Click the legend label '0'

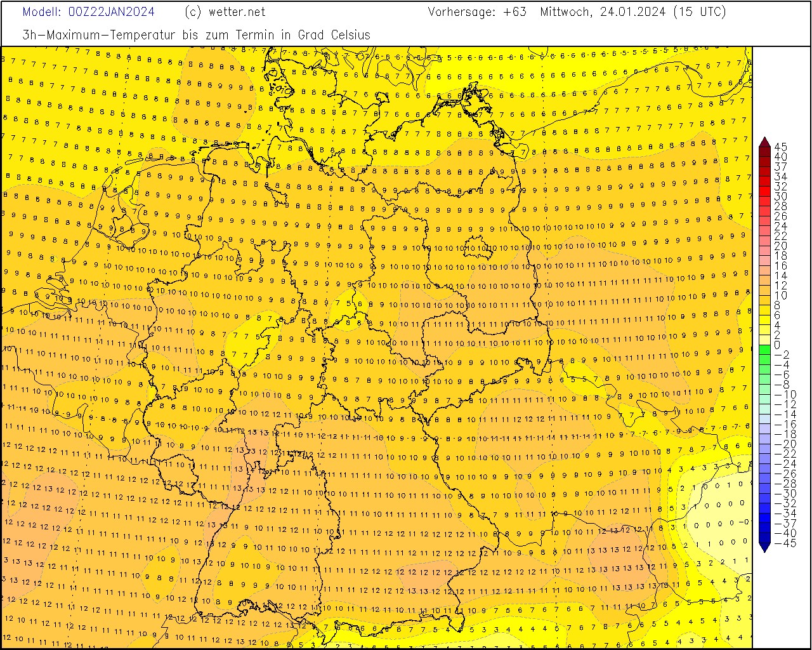coord(777,345)
